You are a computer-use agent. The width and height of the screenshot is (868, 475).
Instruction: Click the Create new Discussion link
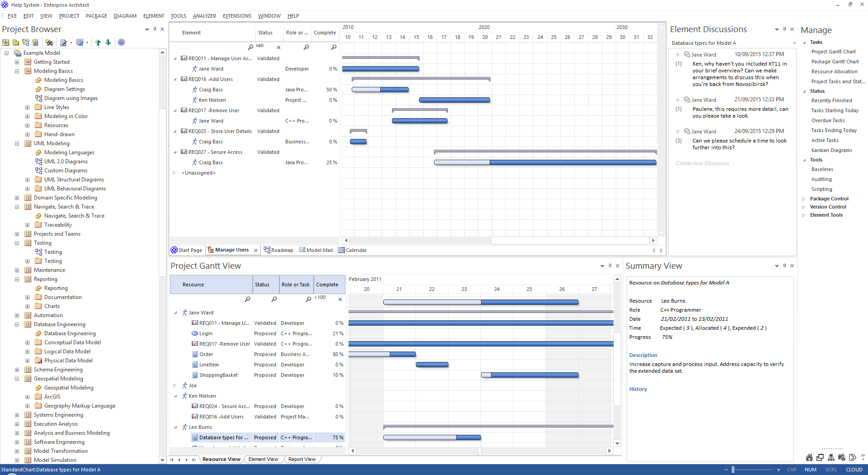[x=702, y=163]
